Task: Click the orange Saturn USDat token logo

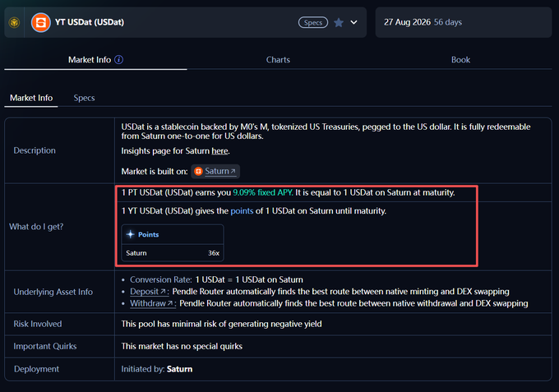Action: [x=40, y=22]
